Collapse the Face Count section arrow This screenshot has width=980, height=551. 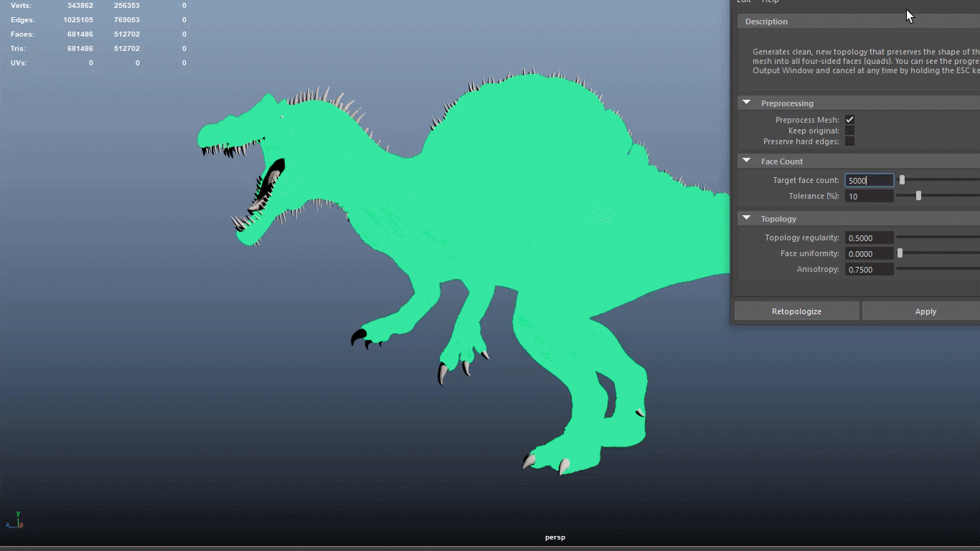747,161
